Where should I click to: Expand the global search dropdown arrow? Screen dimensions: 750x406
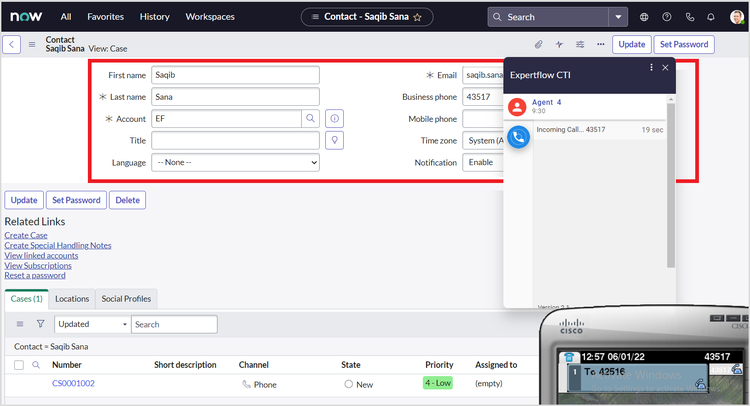[618, 17]
